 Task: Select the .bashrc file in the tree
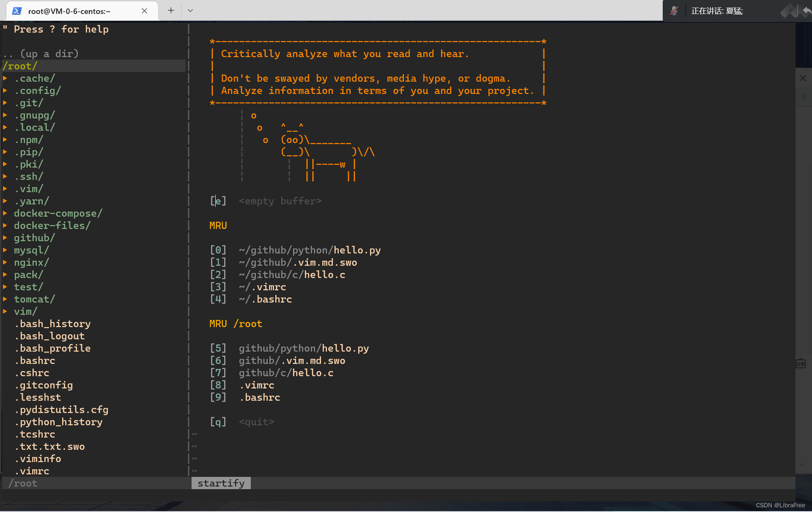click(35, 361)
